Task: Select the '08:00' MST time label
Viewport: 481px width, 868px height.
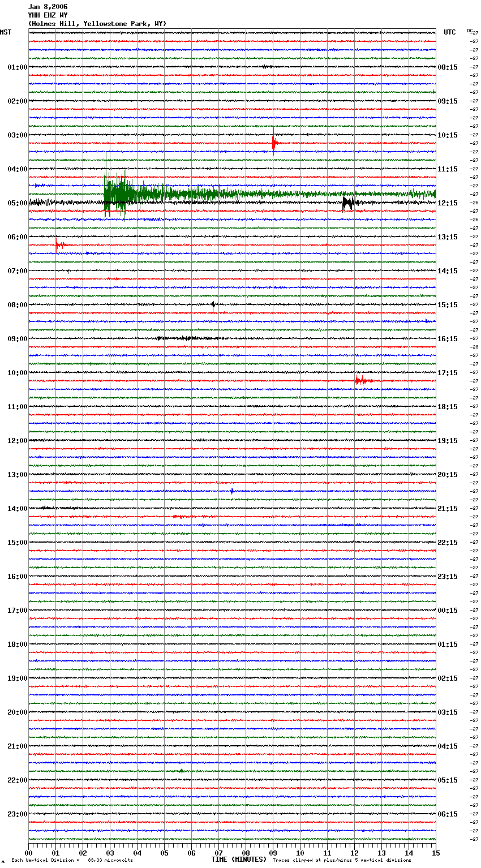Action: (18, 305)
